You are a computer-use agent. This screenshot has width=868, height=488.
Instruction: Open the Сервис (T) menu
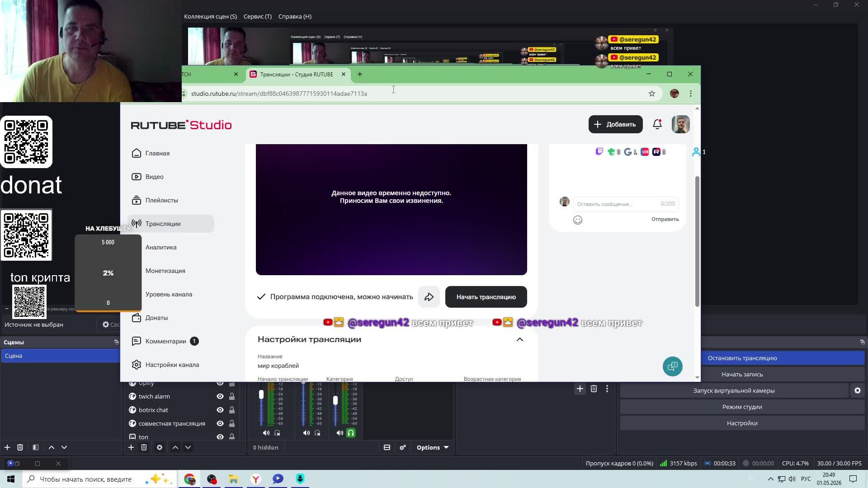click(258, 16)
